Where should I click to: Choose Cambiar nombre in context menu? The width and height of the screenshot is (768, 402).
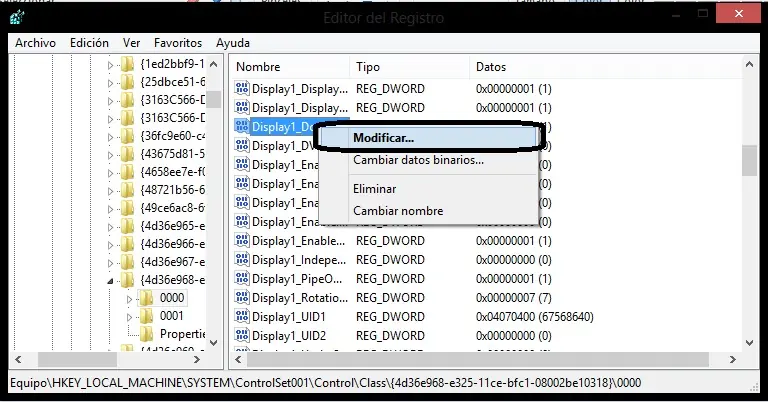tap(428, 211)
